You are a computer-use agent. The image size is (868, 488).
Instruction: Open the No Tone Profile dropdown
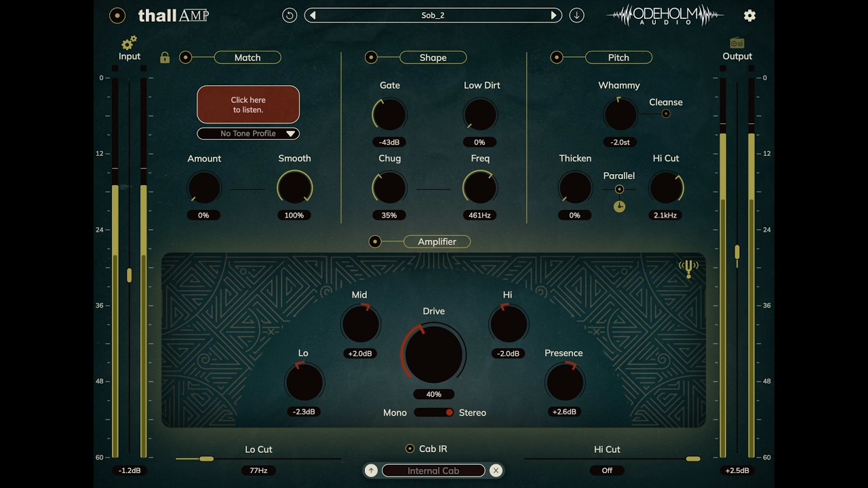click(x=248, y=134)
